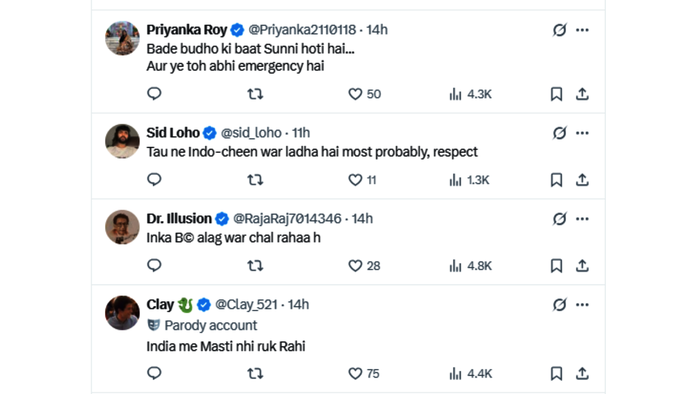Open more options for Priyanka Roy's tweet
Viewport: 700px width, 394px height.
point(582,30)
